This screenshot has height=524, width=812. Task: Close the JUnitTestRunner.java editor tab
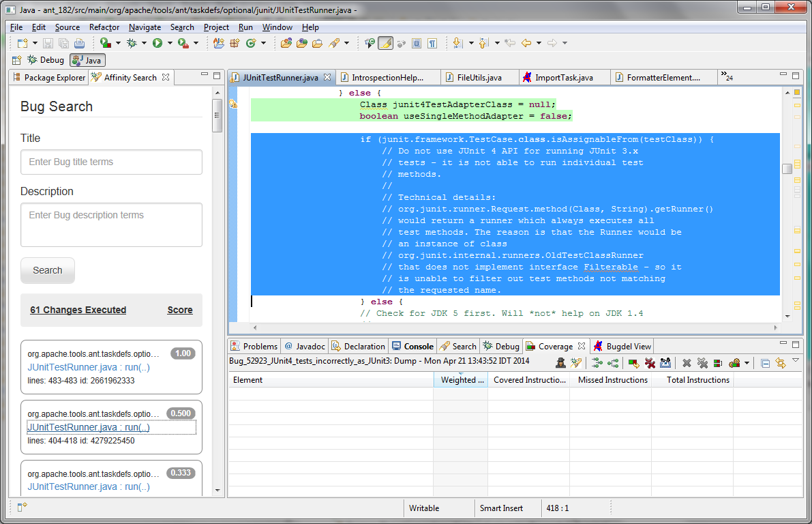point(327,76)
